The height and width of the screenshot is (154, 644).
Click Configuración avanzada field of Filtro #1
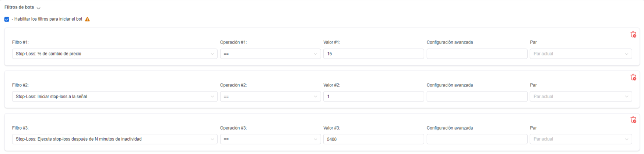477,54
